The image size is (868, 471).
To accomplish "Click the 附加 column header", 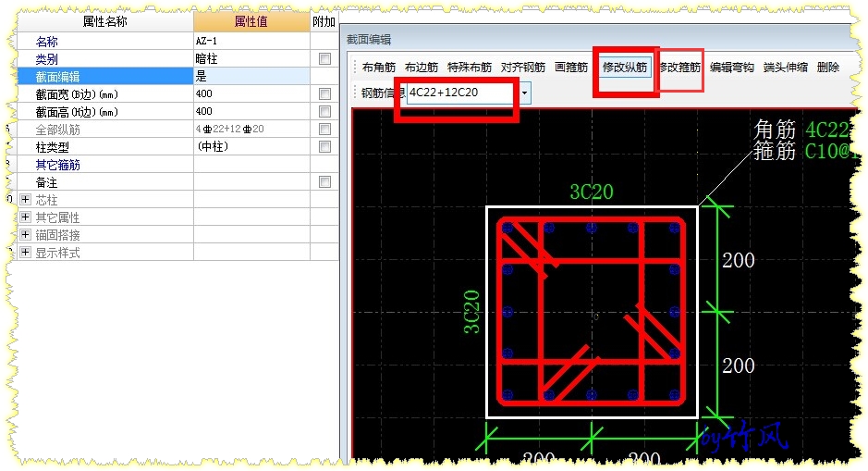I will point(324,21).
